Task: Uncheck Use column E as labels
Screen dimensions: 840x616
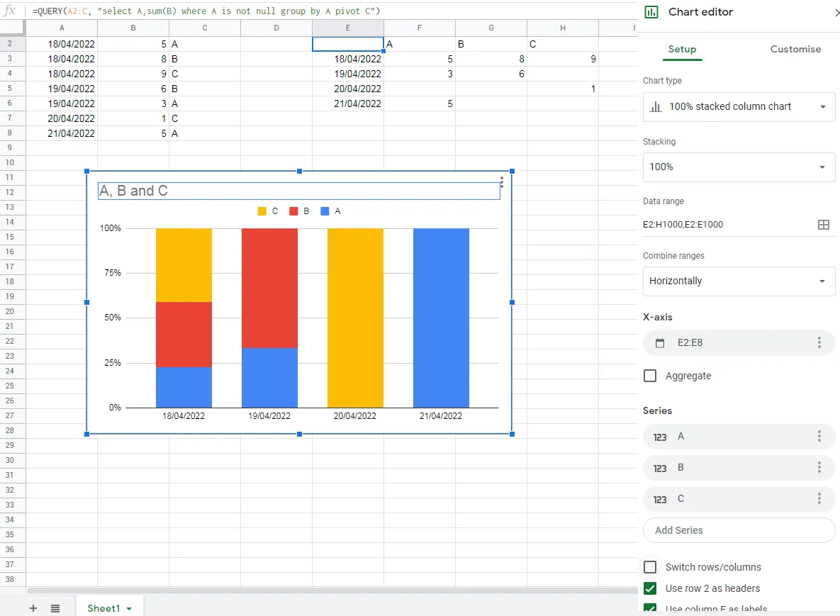Action: point(650,608)
